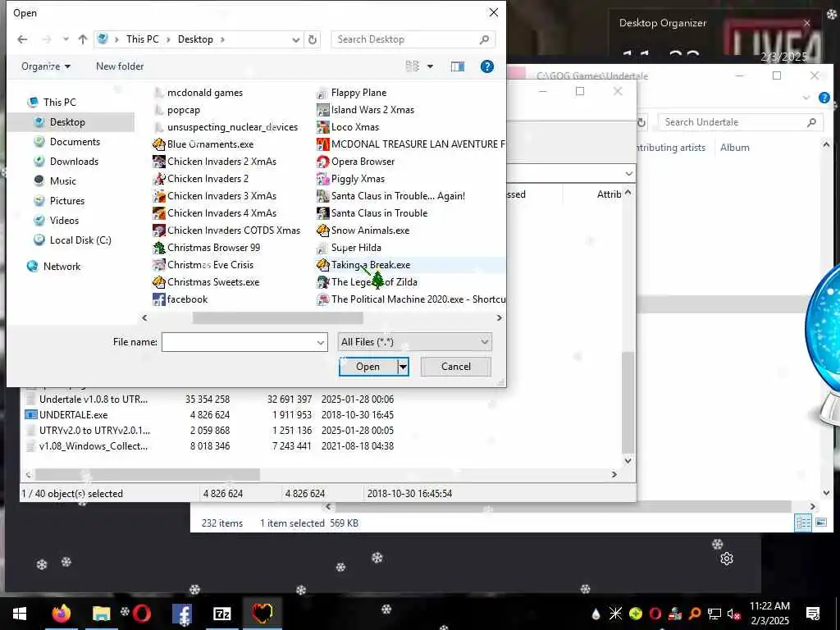Open File Explorer from taskbar
840x630 pixels.
(x=101, y=614)
